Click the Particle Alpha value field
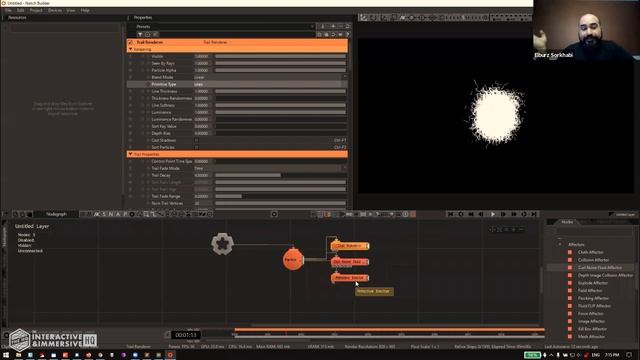This screenshot has width=640, height=360. [203, 70]
